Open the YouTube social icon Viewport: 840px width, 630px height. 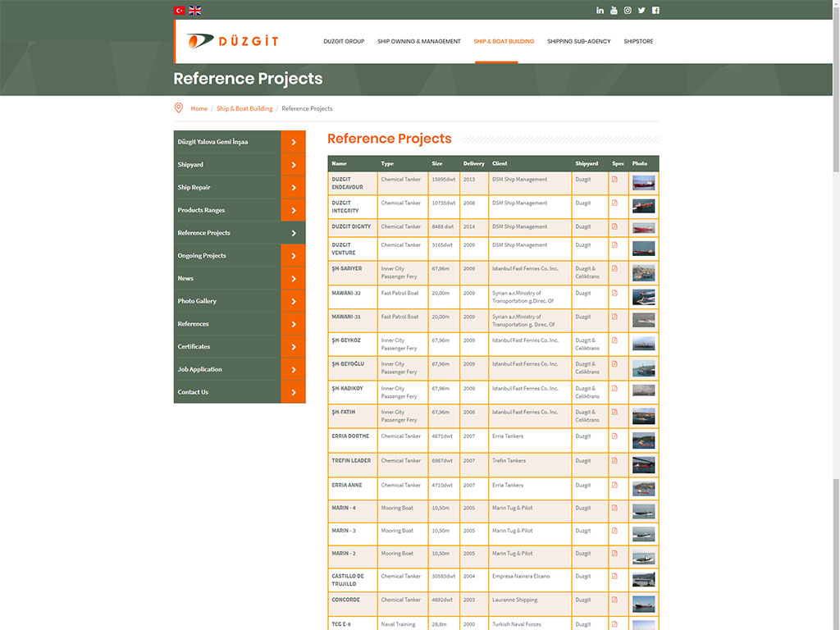pyautogui.click(x=614, y=10)
